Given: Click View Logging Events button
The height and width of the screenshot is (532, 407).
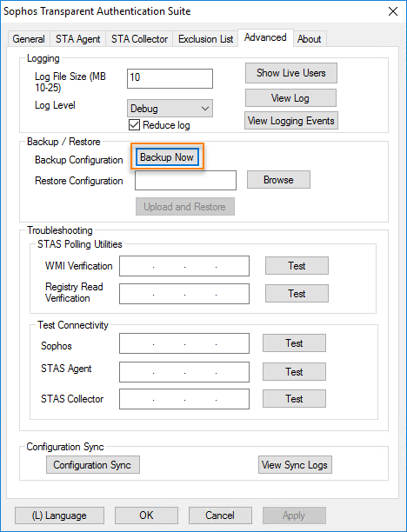Looking at the screenshot, I should coord(291,121).
